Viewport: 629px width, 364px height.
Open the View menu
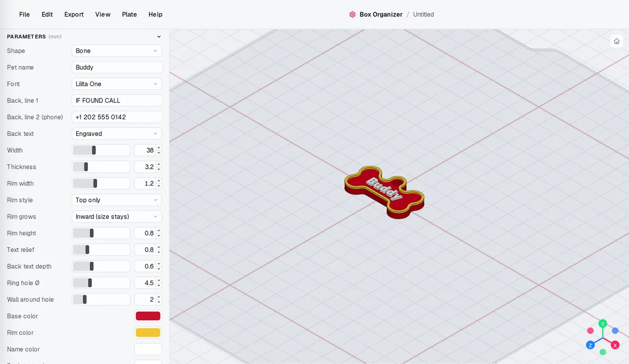click(103, 14)
